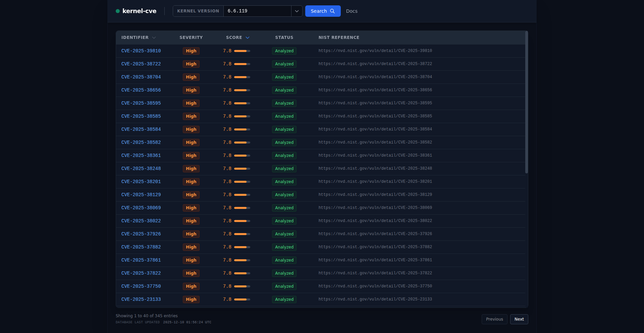Open the Docs page

pos(352,11)
